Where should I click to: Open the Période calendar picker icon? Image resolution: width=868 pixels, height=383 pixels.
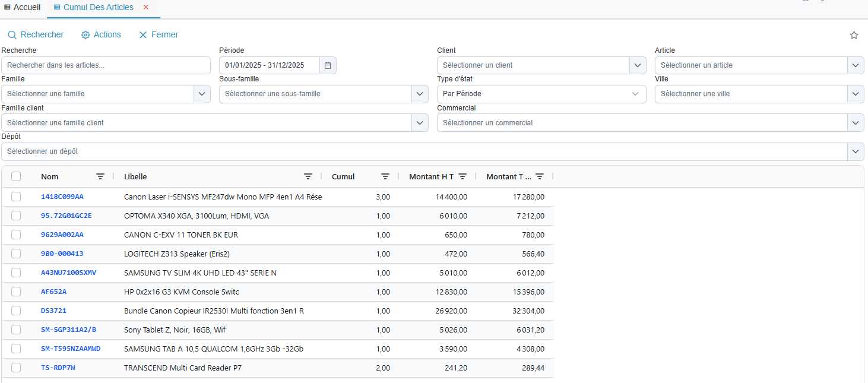[x=328, y=65]
